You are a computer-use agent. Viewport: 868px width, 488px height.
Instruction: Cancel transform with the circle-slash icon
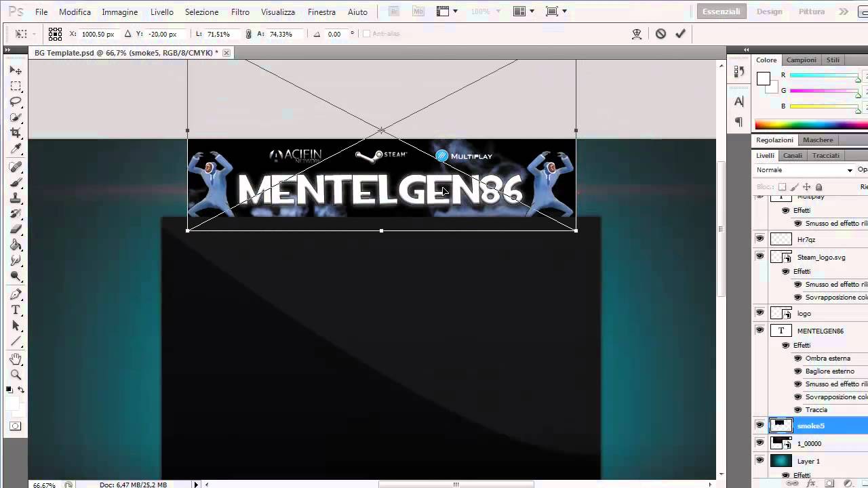pyautogui.click(x=660, y=33)
